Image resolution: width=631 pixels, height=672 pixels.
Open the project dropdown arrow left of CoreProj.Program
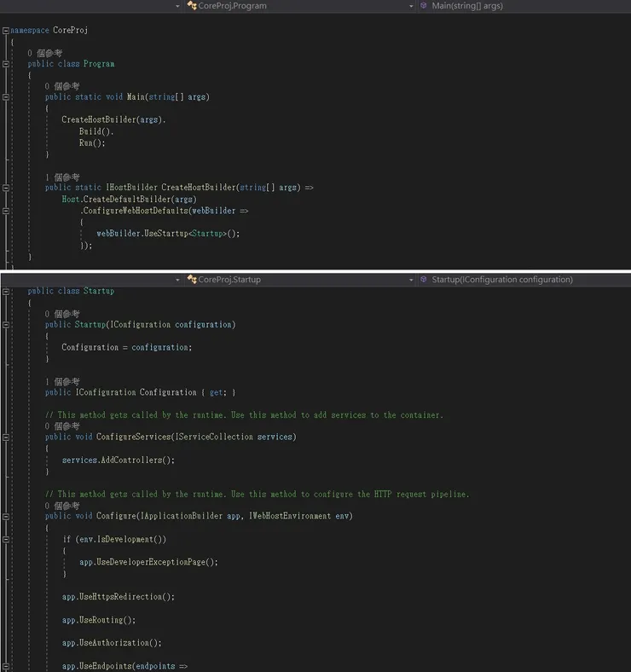pyautogui.click(x=177, y=6)
